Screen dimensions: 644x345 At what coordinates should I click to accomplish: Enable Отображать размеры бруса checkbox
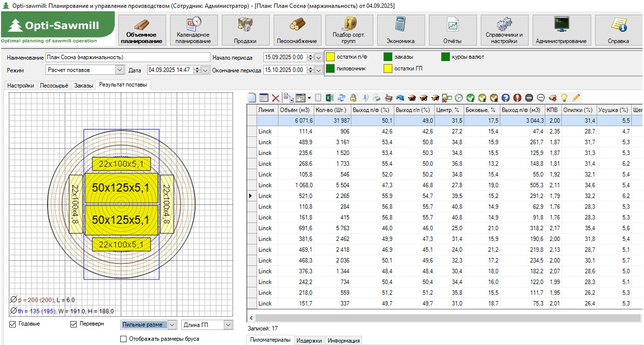coord(123,339)
